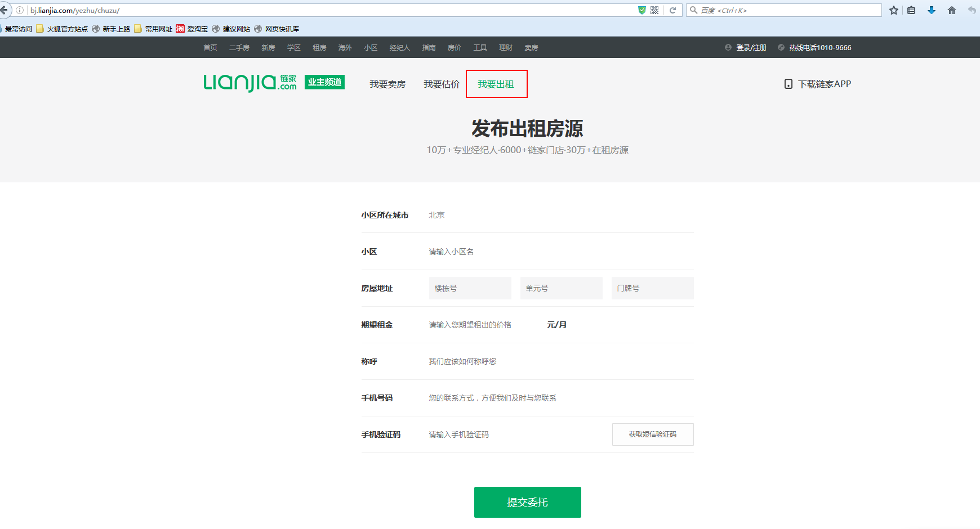
Task: Click the browser URL address field
Action: (332, 10)
